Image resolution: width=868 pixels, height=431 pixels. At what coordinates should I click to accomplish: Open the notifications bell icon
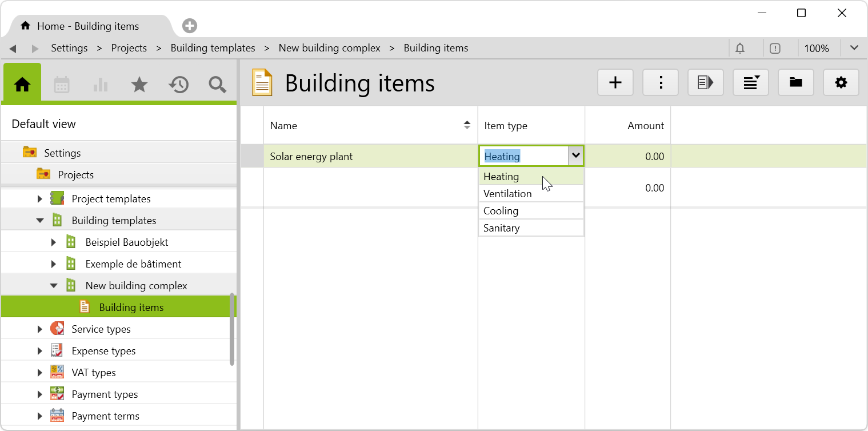click(740, 49)
